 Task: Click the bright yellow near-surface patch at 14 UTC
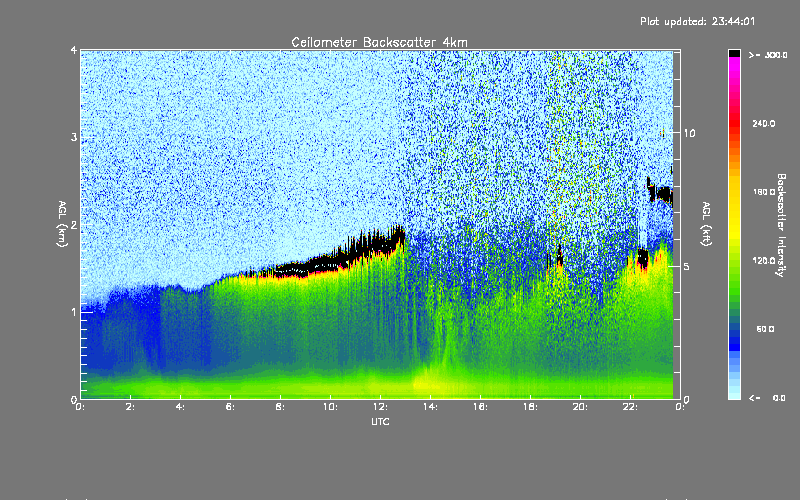click(429, 383)
